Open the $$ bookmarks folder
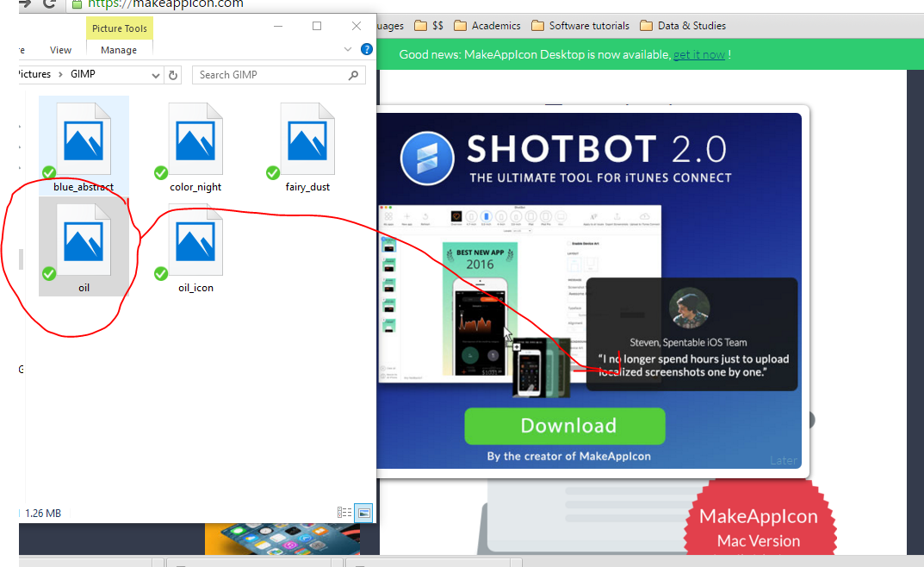The image size is (924, 567). click(x=429, y=26)
